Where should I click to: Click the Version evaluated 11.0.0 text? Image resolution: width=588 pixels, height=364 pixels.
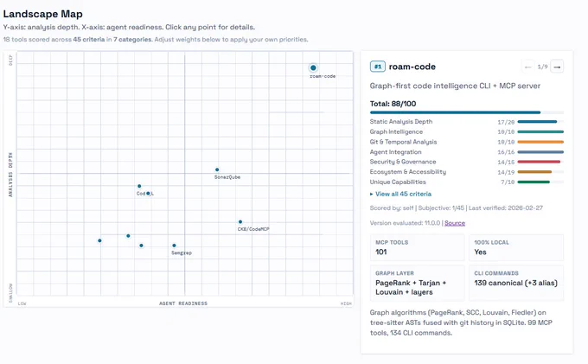[405, 223]
